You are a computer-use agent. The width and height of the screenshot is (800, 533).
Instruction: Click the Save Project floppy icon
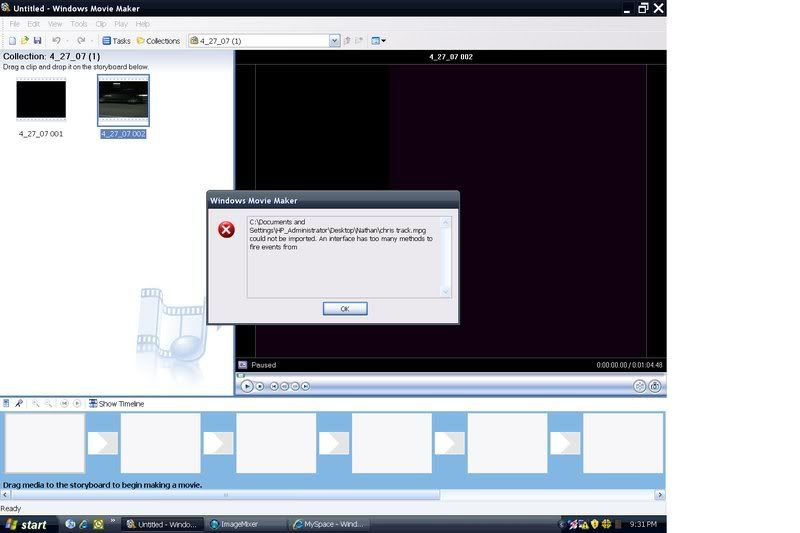(x=37, y=41)
